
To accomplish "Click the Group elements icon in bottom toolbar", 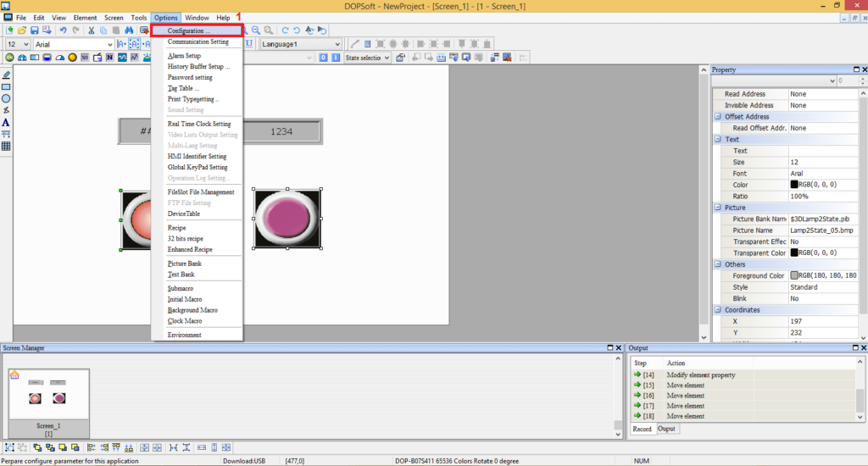I will (9, 447).
